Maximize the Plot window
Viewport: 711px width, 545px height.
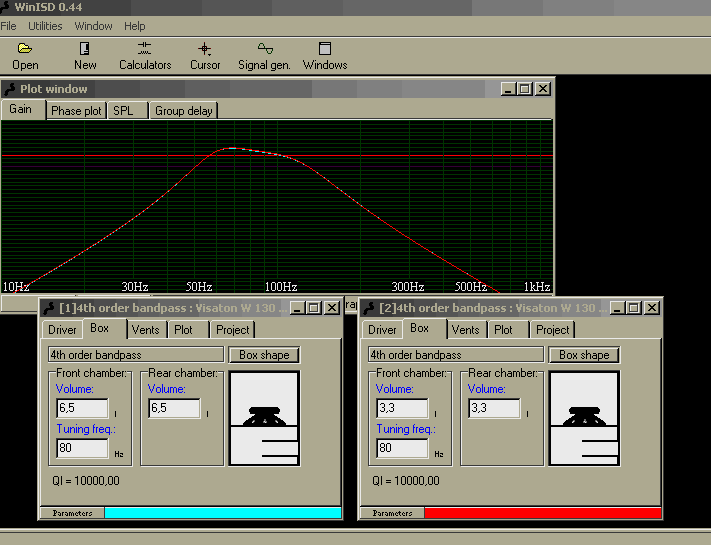[x=525, y=89]
